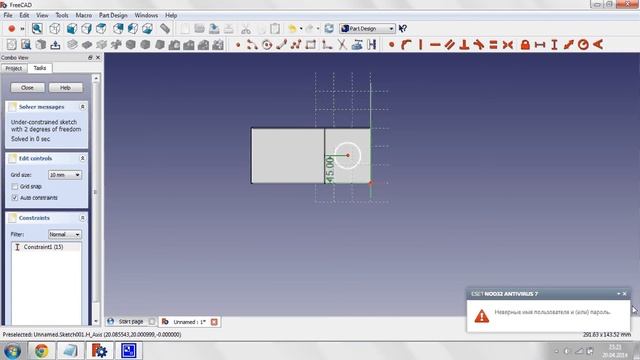Open the constraints Filter dropdown
640x360 pixels.
tap(65, 234)
